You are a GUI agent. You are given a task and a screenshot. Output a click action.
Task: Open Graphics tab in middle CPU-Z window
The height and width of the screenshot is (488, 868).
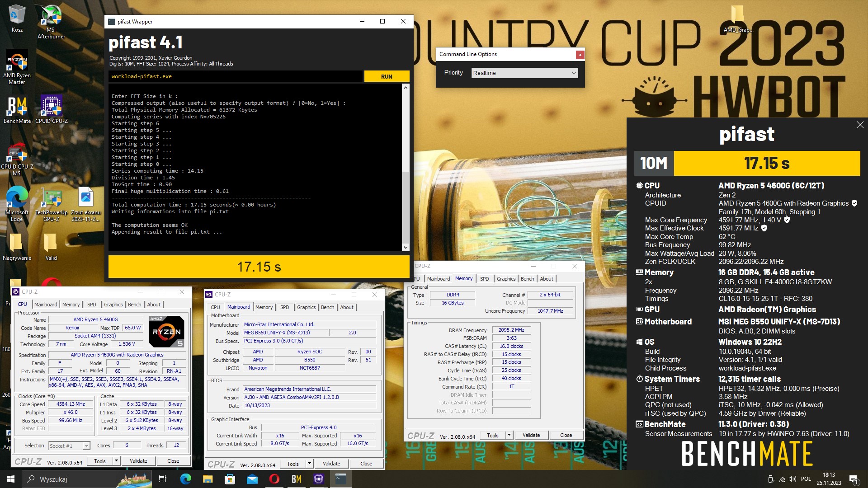[x=306, y=307]
